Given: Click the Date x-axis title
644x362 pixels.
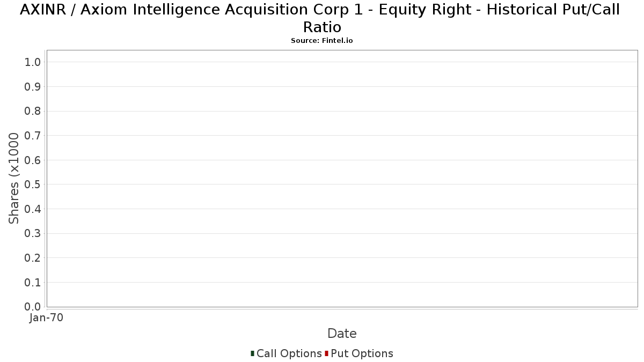Looking at the screenshot, I should (342, 334).
